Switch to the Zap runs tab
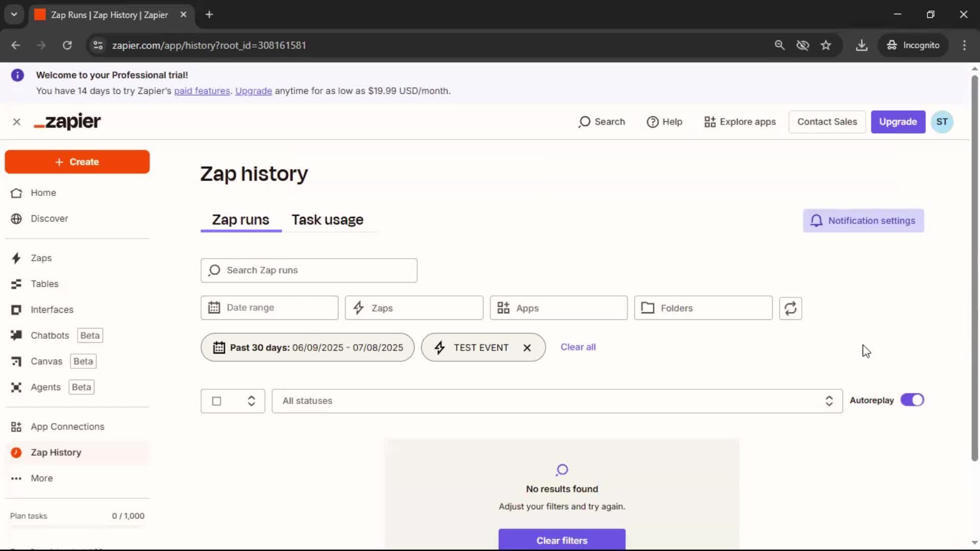Screen dimensions: 980x551 pos(240,220)
